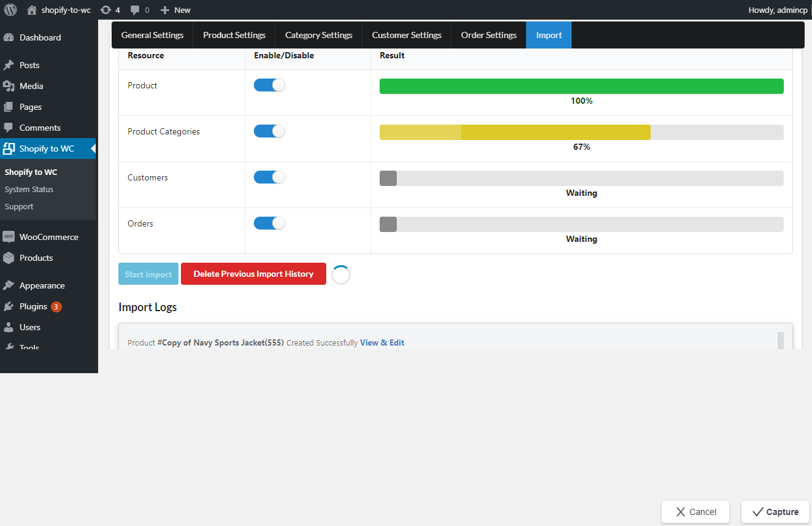Click the shopify-to-wc site name link
Screen dimensions: 812x526
pos(66,10)
